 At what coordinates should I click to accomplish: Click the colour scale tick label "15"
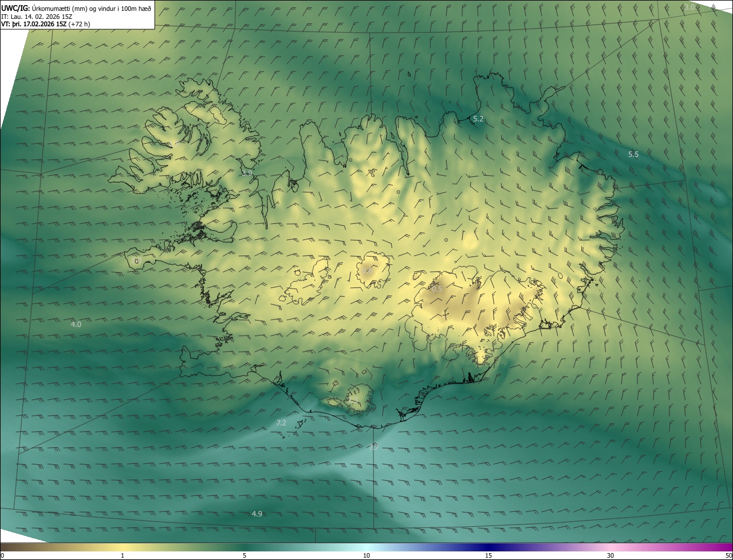[488, 555]
